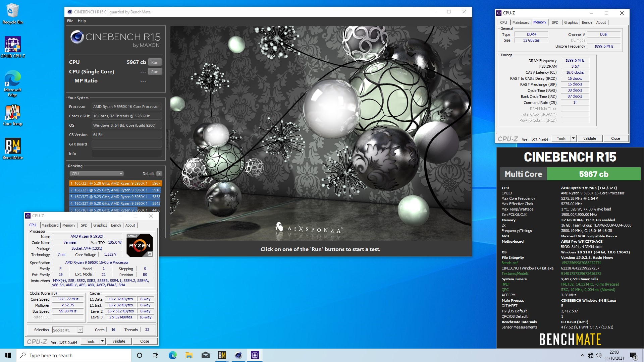
Task: Click the GFX Board field
Action: (x=127, y=144)
